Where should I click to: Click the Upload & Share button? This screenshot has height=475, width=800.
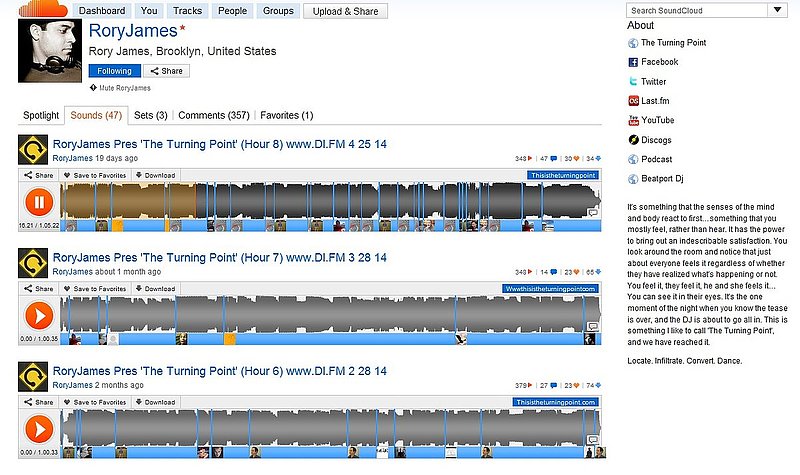click(344, 11)
